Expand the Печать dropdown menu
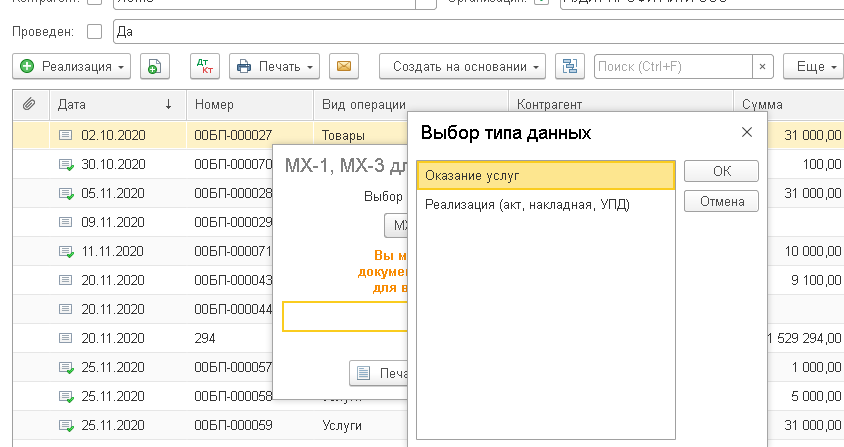 [274, 67]
